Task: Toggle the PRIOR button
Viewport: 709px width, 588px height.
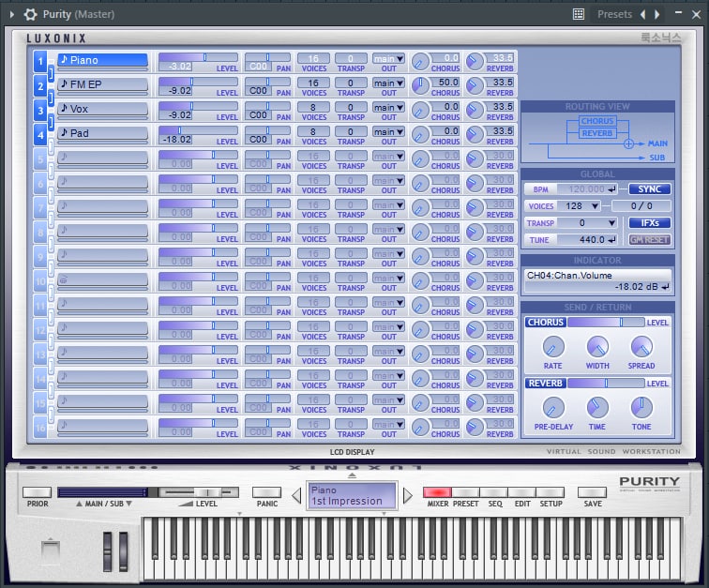Action: (38, 492)
